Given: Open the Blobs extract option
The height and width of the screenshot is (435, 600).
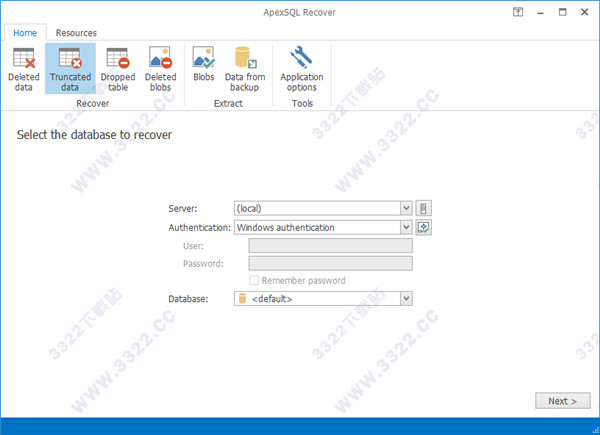Looking at the screenshot, I should pyautogui.click(x=204, y=64).
